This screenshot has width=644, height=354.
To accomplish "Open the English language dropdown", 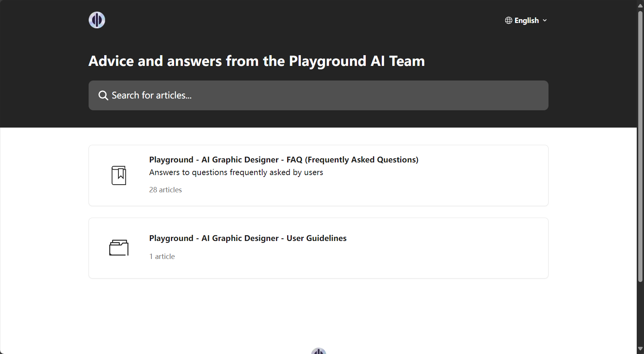I will [526, 20].
